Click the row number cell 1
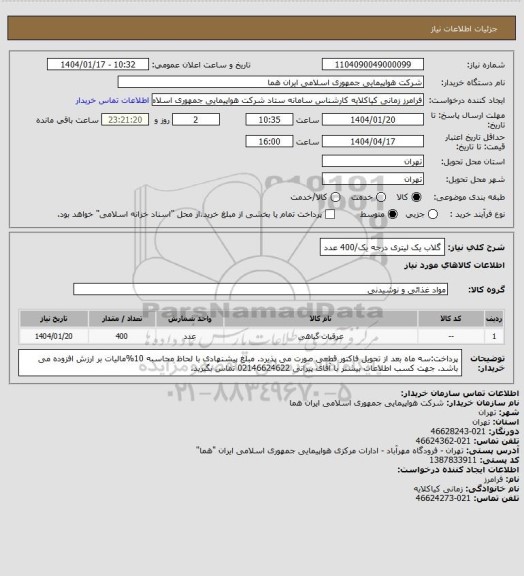 (x=494, y=336)
